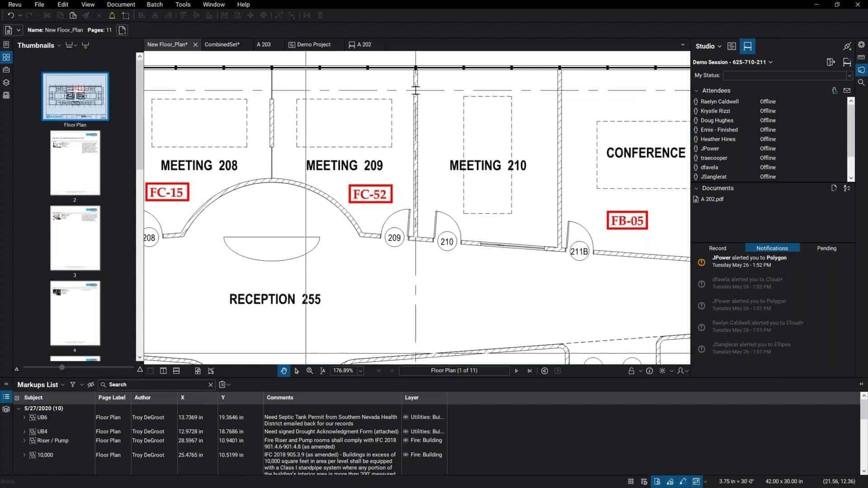Click the Add Document icon in Documents section
Screen dimensions: 868x488
[x=834, y=188]
